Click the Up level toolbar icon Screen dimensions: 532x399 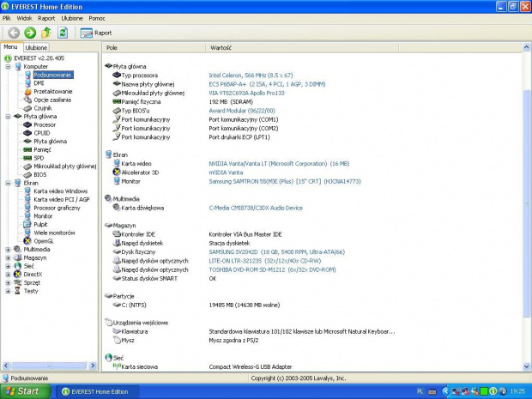click(x=46, y=33)
